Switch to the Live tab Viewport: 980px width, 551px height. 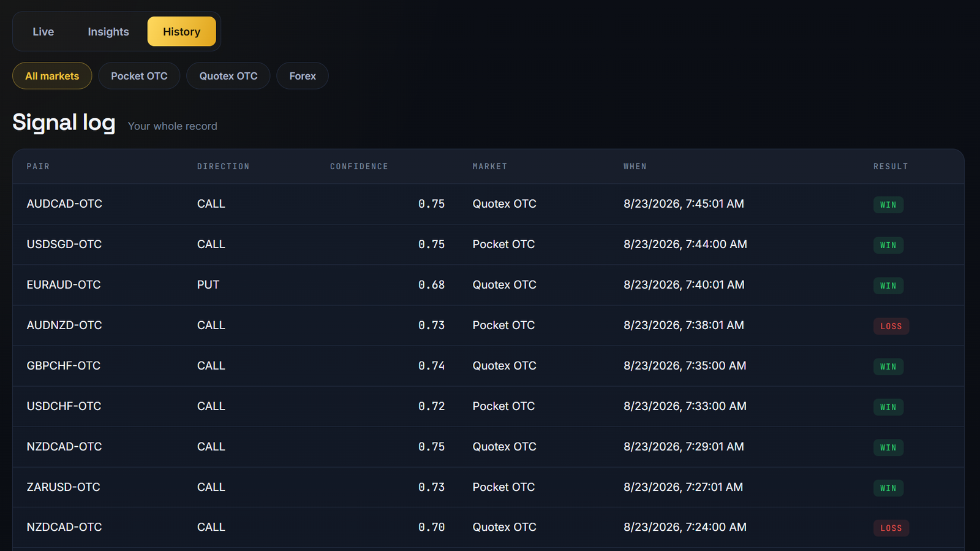coord(43,31)
